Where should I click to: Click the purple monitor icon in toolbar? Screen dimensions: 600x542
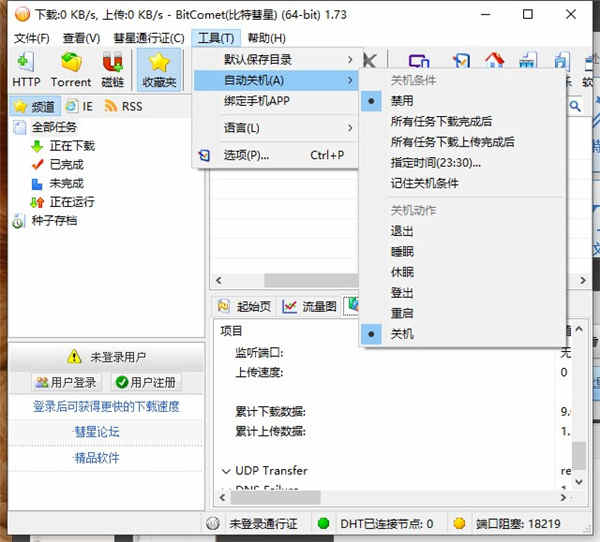(x=419, y=61)
